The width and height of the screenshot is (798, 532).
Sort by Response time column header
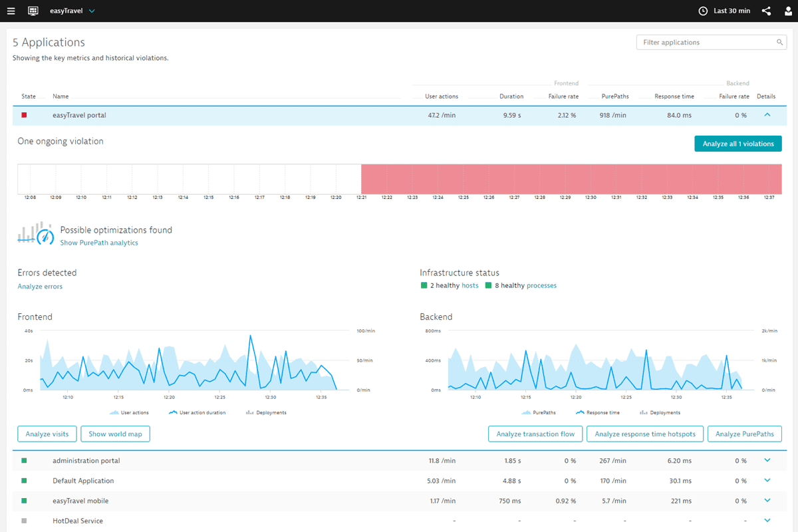pyautogui.click(x=674, y=96)
